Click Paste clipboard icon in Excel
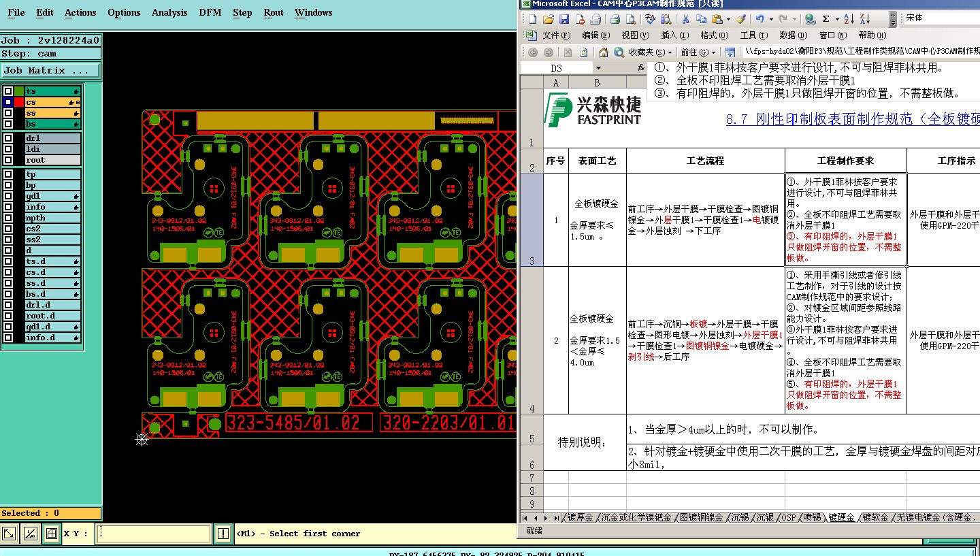 coord(717,19)
